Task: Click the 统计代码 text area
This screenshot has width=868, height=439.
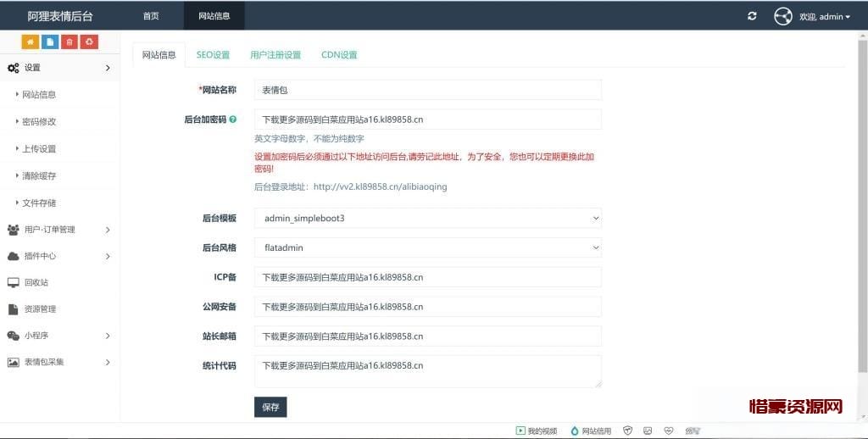Action: click(x=428, y=371)
